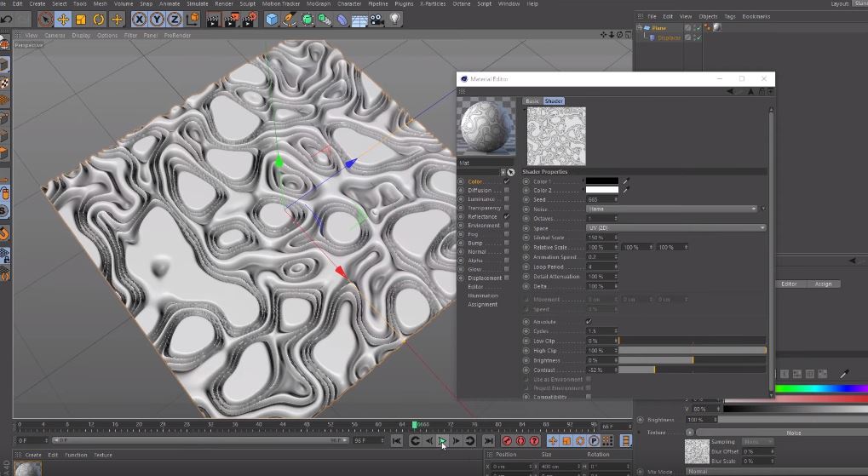868x476 pixels.
Task: Select the Rotate tool
Action: tap(99, 20)
